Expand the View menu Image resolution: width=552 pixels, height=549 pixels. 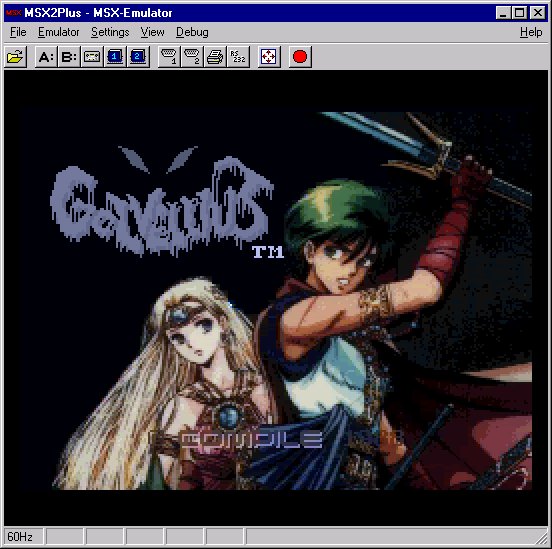click(x=152, y=32)
